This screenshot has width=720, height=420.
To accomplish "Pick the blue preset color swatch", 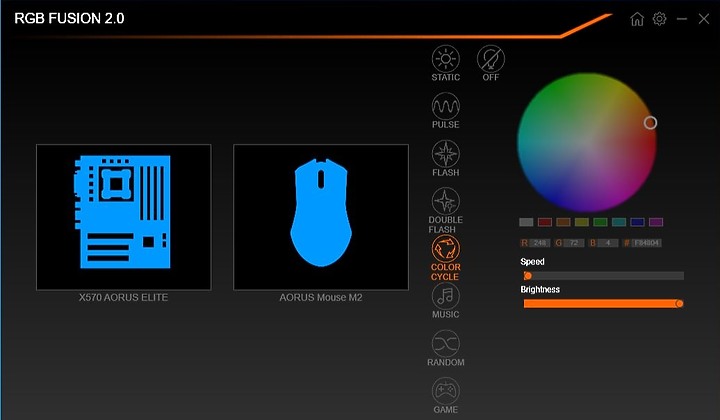I will pyautogui.click(x=637, y=222).
